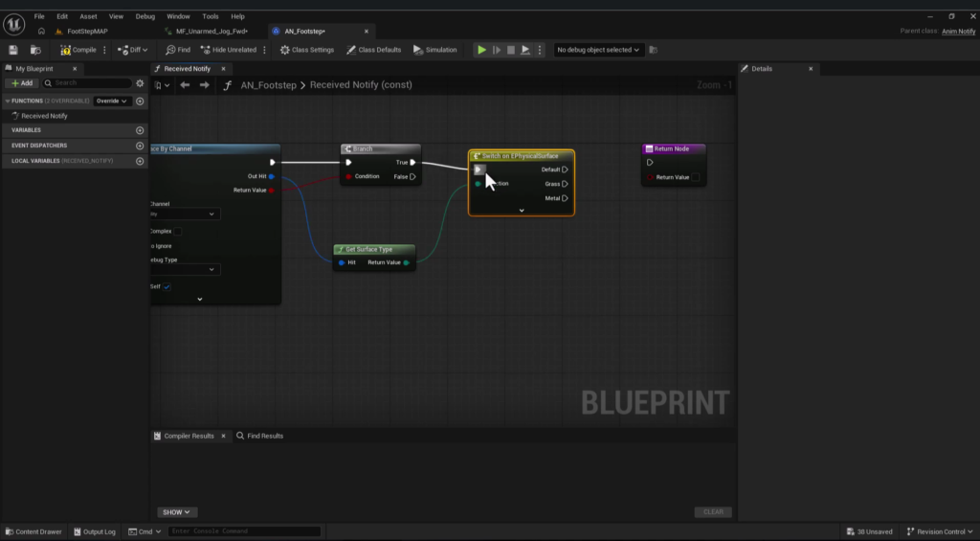Screen dimensions: 980x541
Task: Open the Help menu
Action: point(237,16)
